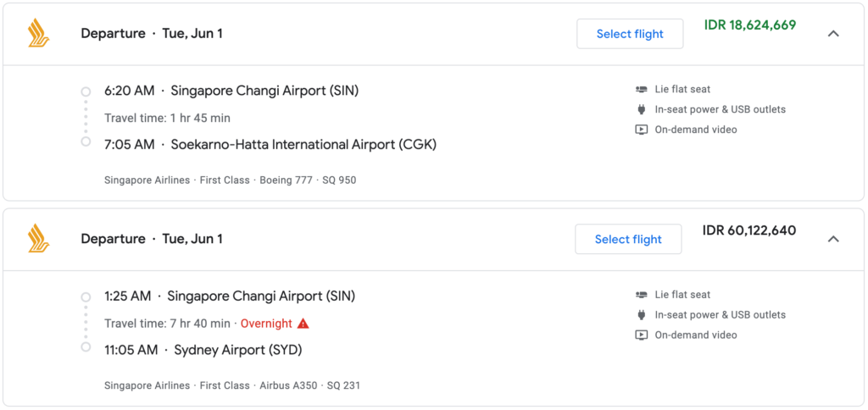
Task: Click the red Overnight warning triangle icon
Action: point(303,323)
